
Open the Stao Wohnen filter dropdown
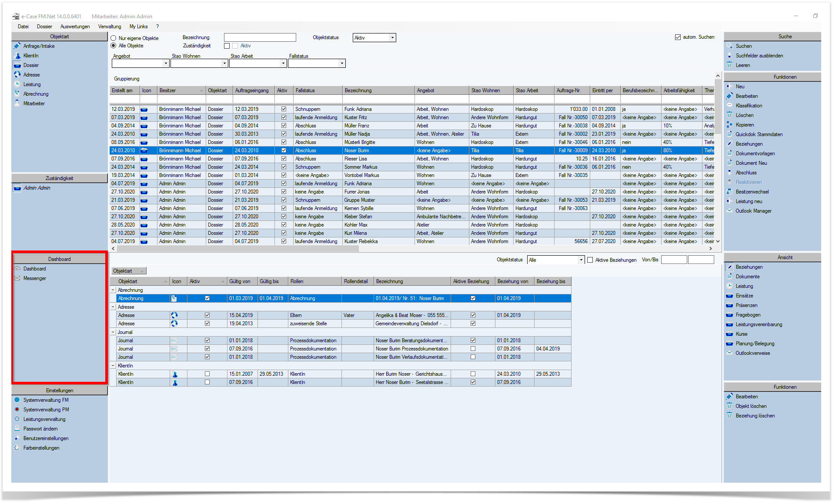pos(224,63)
